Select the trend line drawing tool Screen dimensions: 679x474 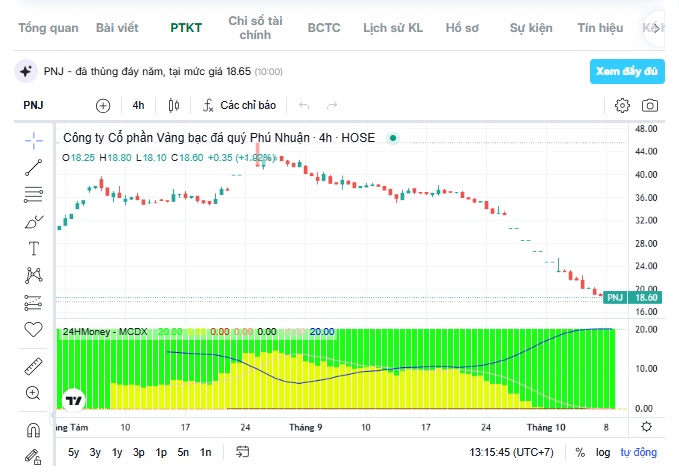point(33,168)
